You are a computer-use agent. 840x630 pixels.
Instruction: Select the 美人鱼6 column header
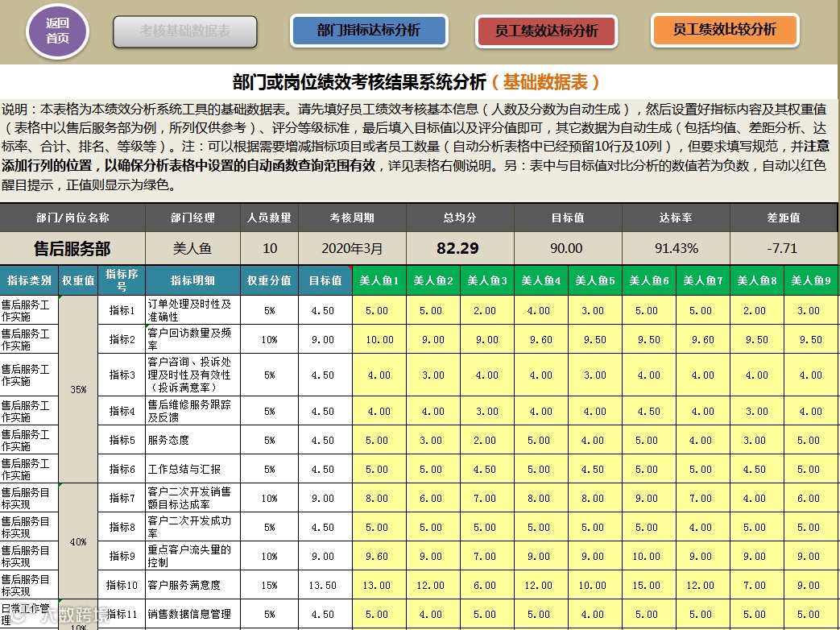tap(649, 280)
